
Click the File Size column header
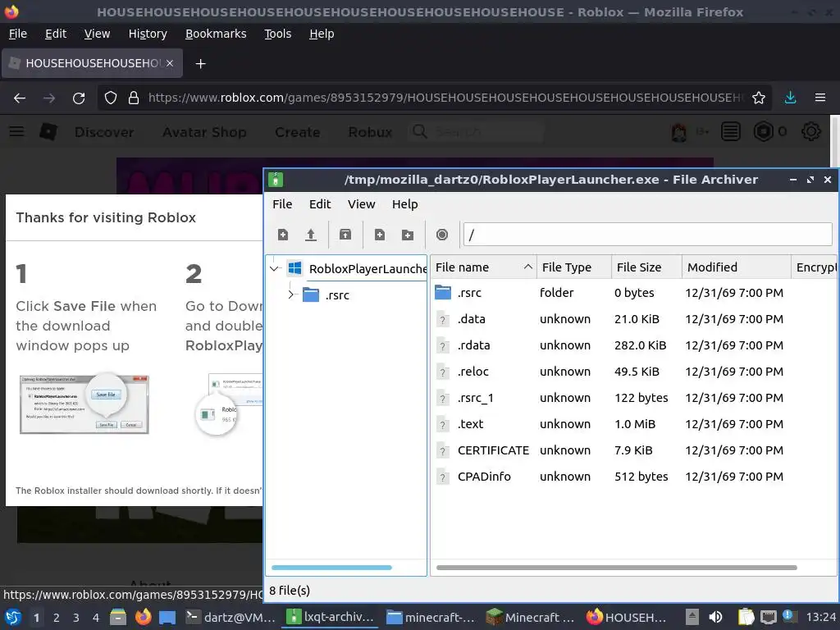pos(646,267)
